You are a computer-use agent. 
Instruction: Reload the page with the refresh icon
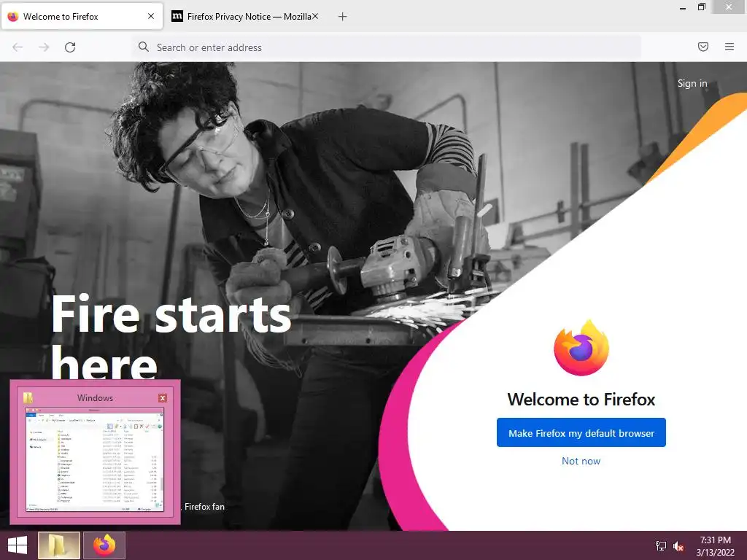coord(70,47)
